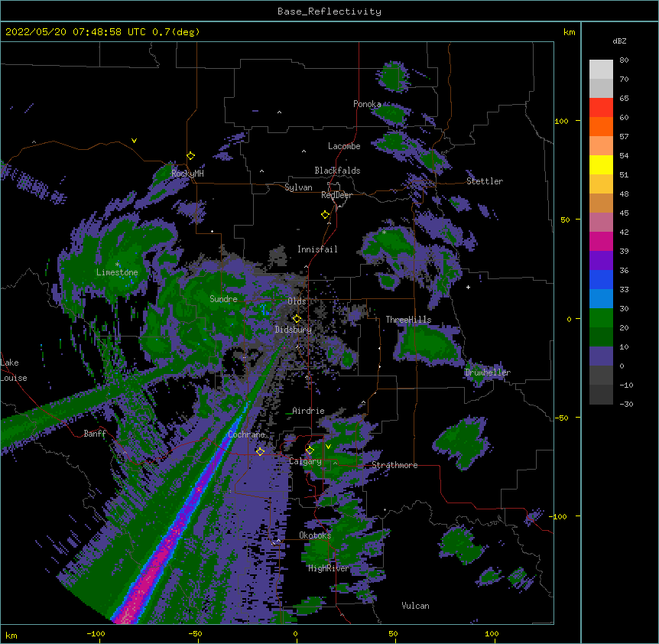This screenshot has height=644, width=659.
Task: Click the -100 tick on the horizontal axis
Action: (x=96, y=633)
